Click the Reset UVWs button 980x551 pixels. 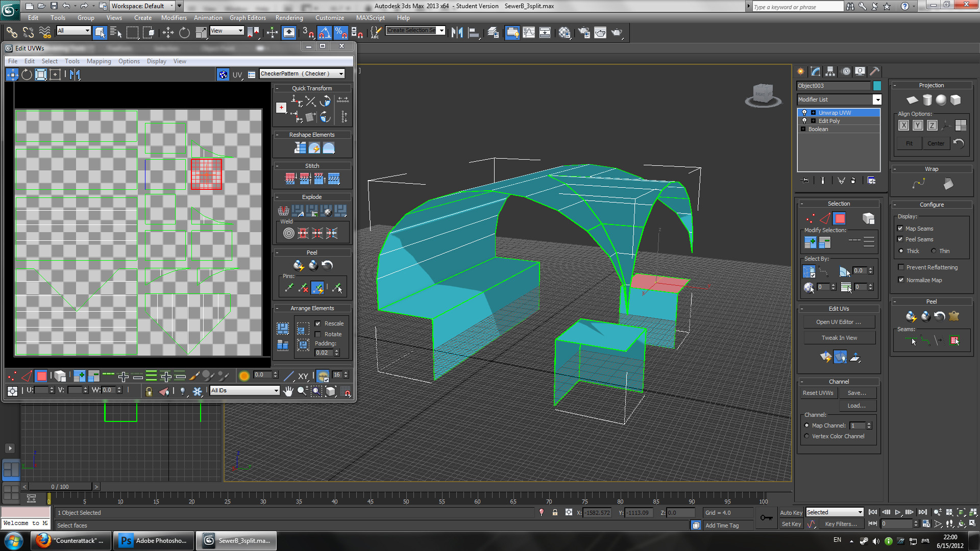click(818, 393)
